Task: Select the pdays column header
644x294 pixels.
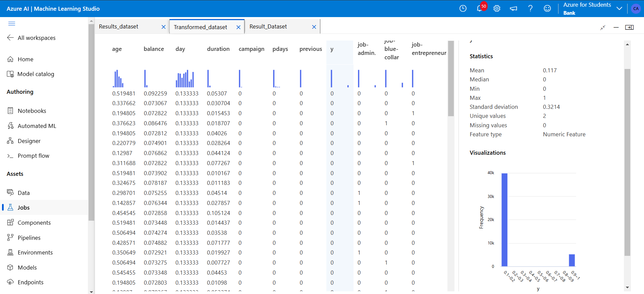Action: (280, 49)
